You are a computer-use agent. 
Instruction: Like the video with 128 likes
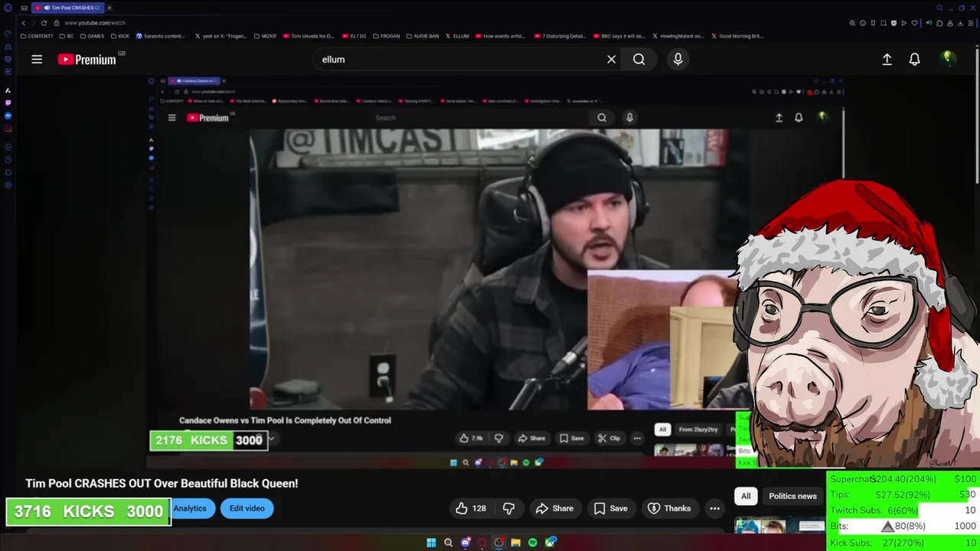click(471, 508)
